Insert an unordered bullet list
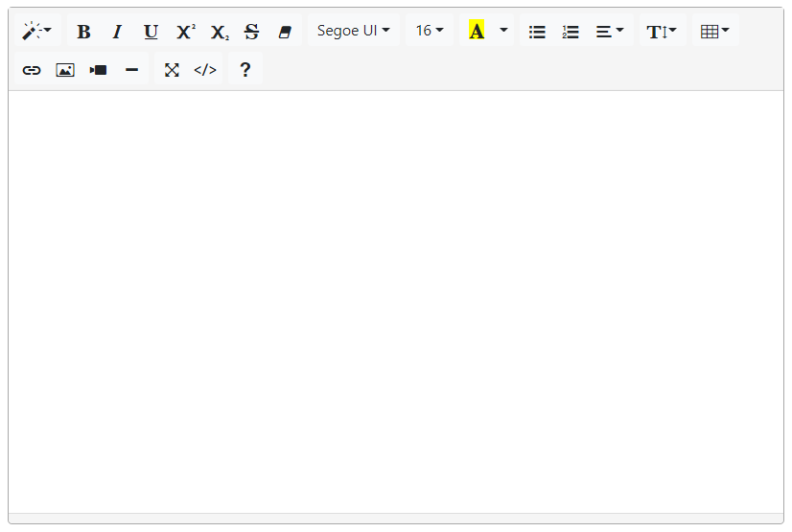The image size is (792, 532). (537, 31)
